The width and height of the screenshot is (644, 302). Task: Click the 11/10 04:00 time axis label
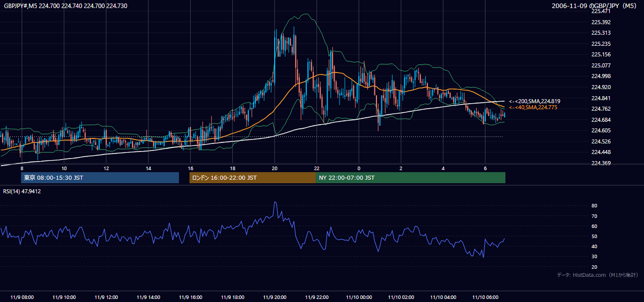click(443, 297)
